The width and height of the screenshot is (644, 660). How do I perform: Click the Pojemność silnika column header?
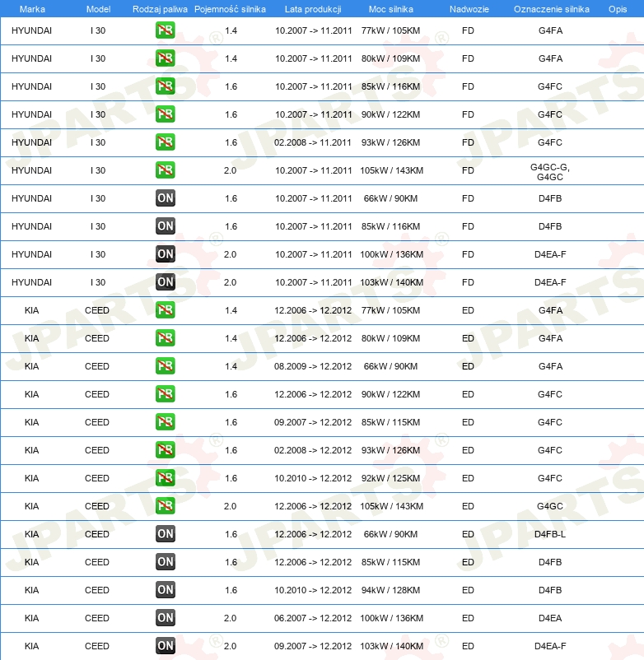230,9
